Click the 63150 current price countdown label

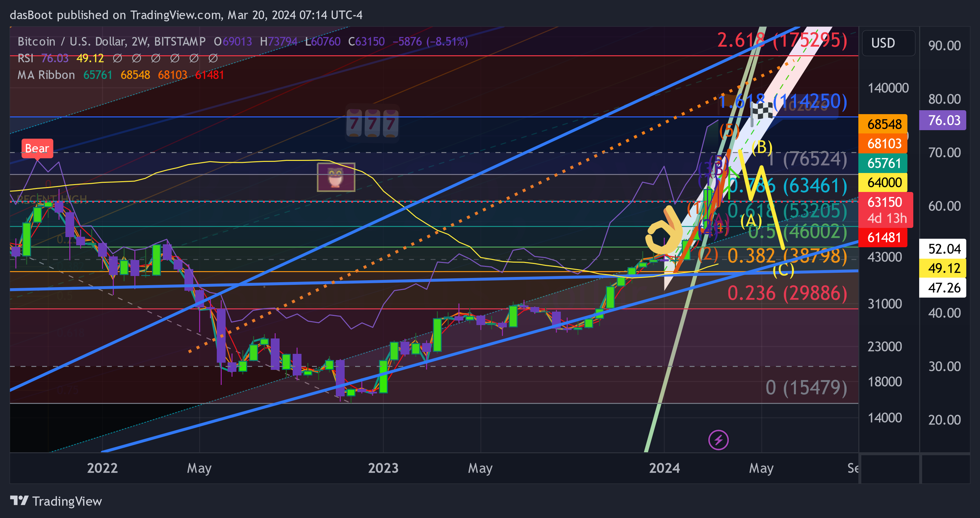(x=886, y=210)
